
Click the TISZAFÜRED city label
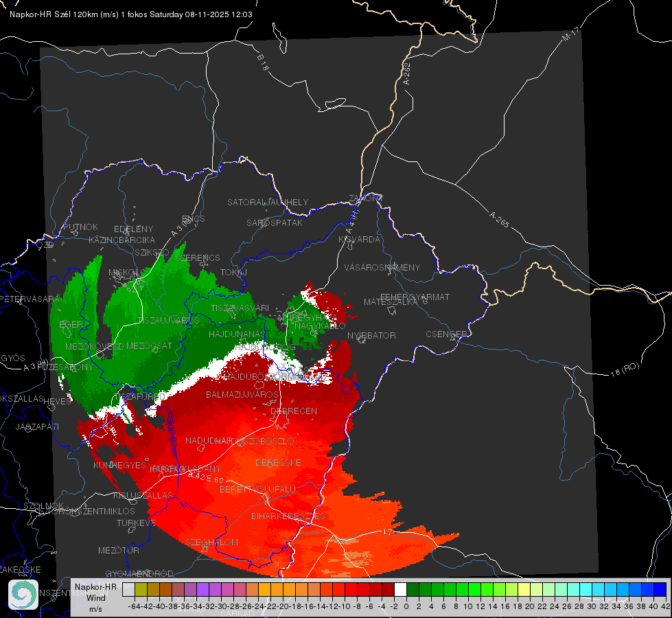click(x=140, y=396)
